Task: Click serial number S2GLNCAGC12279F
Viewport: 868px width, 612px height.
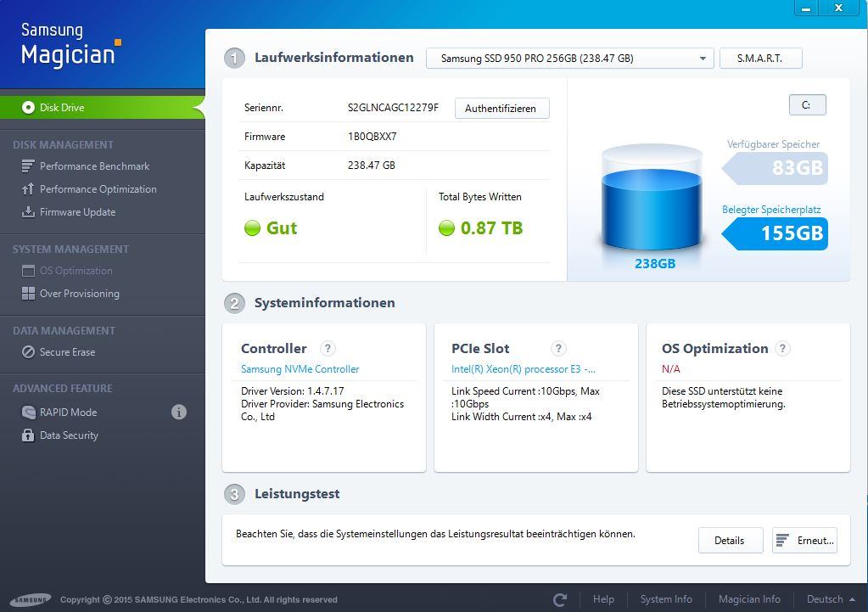Action: (x=393, y=108)
